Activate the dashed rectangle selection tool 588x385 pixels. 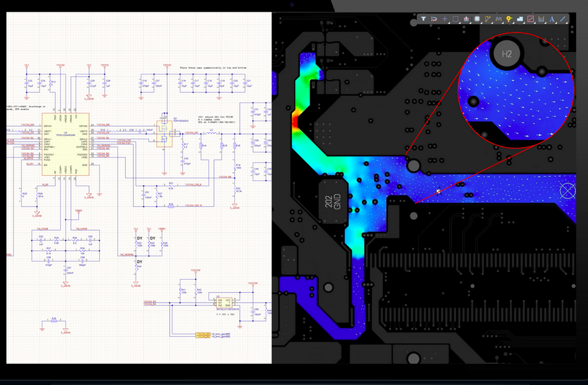point(455,19)
